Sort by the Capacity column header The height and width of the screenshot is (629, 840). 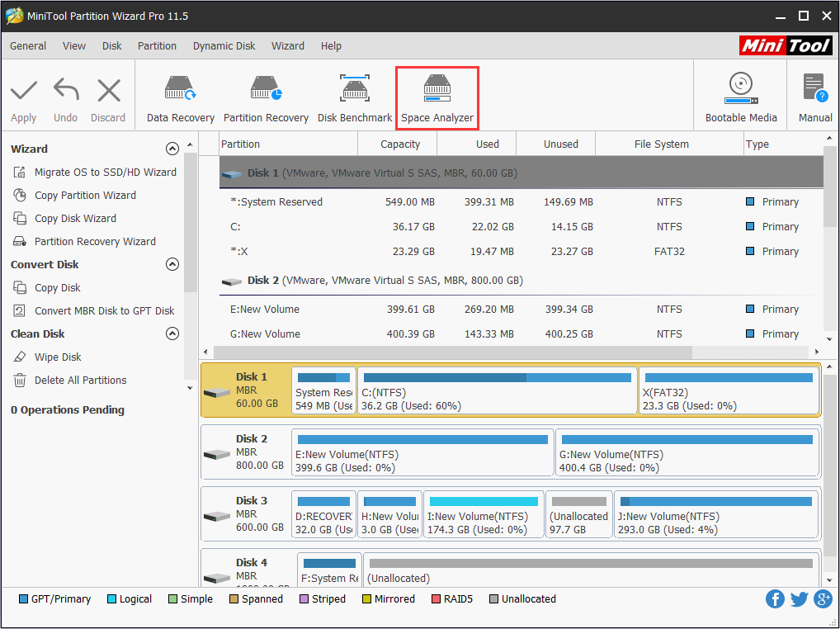(x=398, y=144)
